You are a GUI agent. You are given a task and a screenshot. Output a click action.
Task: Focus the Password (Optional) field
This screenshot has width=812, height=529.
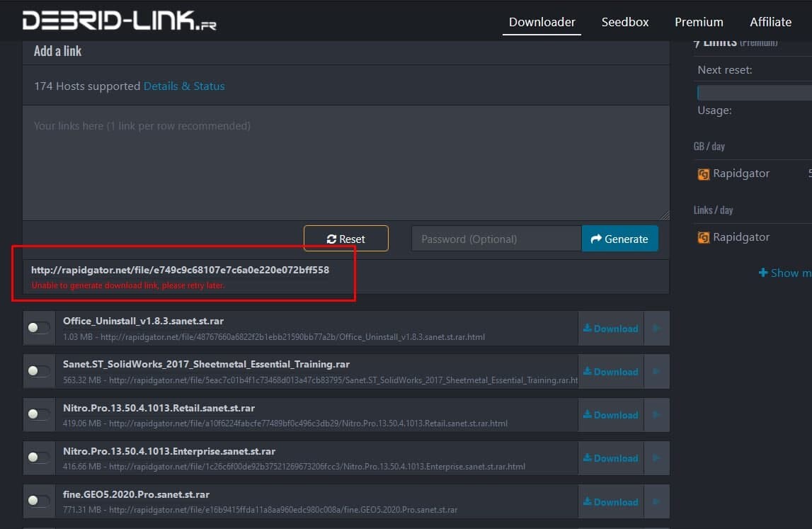click(496, 239)
